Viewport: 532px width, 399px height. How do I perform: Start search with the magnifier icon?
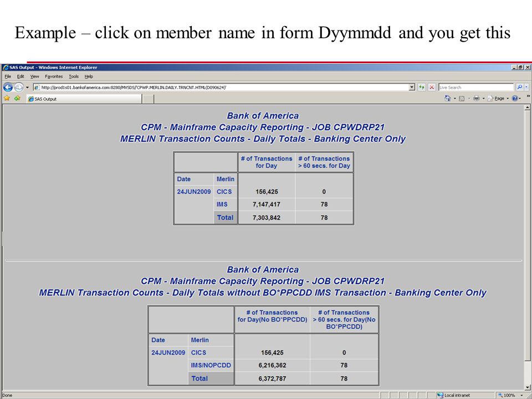click(x=519, y=87)
